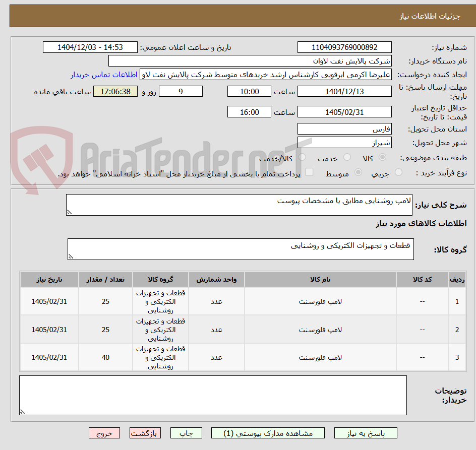Select the خدمت radio button
Viewport: 476px width, 450px height.
tap(347, 157)
